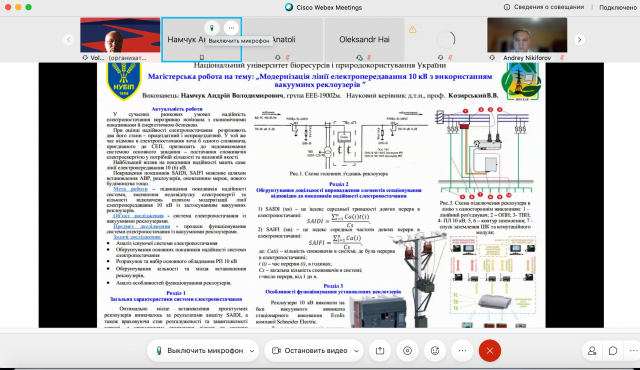
Task: Click the institute logo at slide top right
Action: pyautogui.click(x=521, y=82)
